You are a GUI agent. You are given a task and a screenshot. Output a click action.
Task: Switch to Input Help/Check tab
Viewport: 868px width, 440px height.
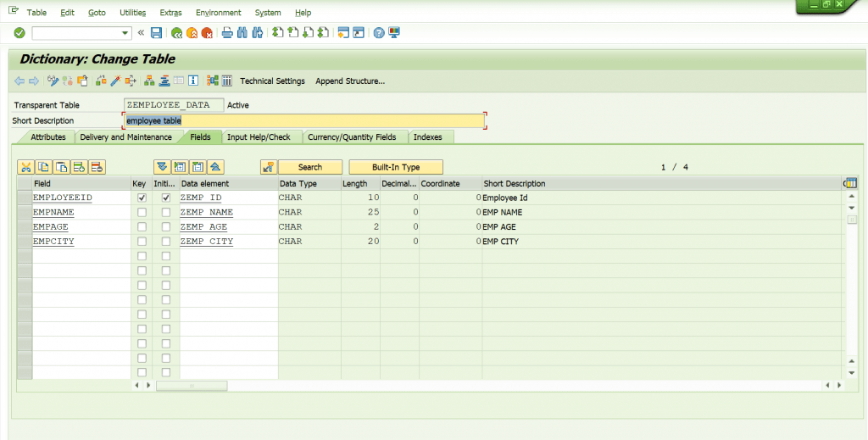click(259, 136)
